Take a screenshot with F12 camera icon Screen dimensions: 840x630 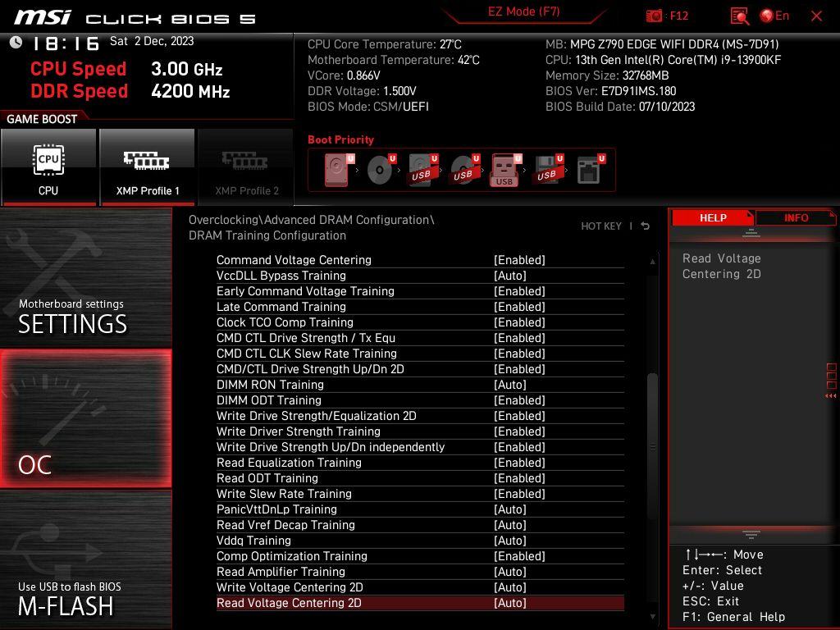655,16
